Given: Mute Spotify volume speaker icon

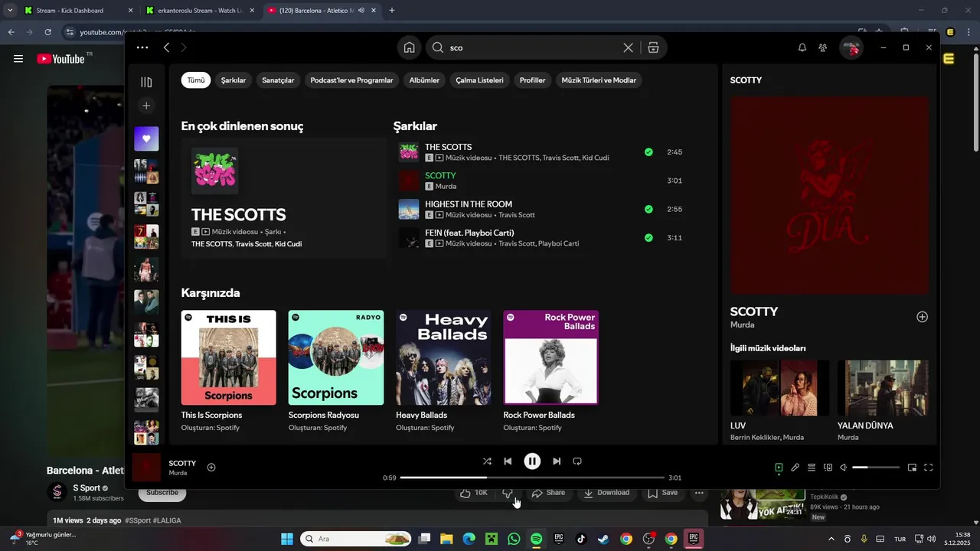Looking at the screenshot, I should (844, 468).
